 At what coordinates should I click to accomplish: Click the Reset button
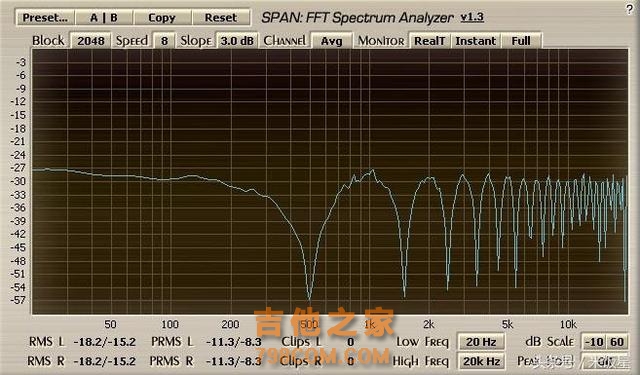coord(221,18)
